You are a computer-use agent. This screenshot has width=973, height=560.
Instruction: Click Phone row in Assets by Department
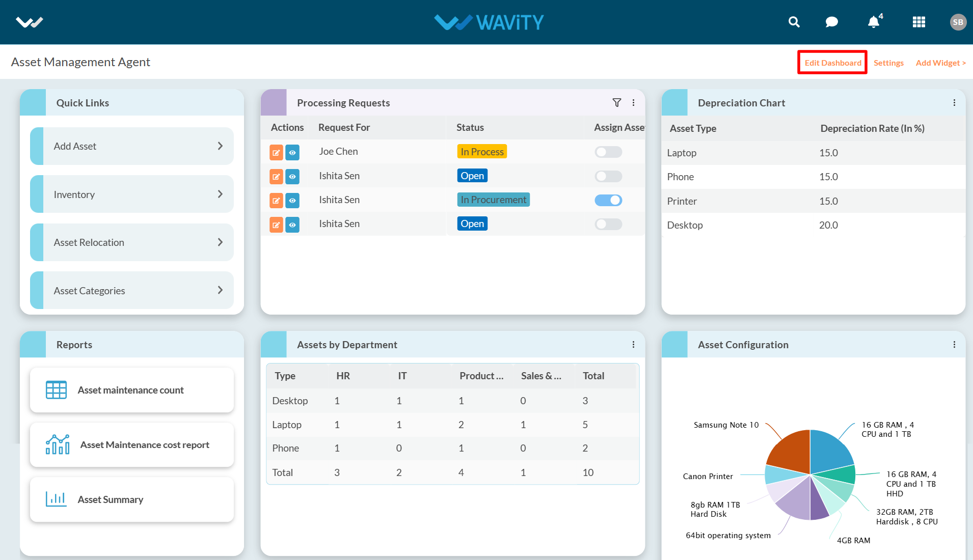[452, 448]
